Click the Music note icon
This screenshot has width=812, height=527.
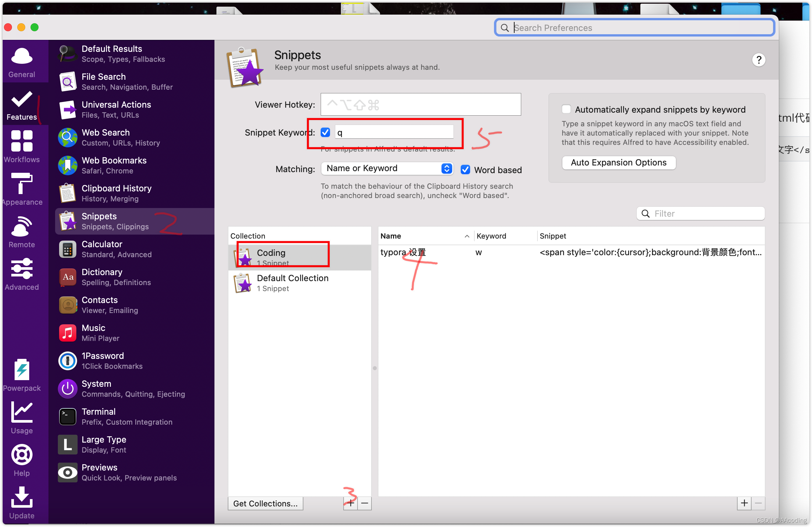67,333
